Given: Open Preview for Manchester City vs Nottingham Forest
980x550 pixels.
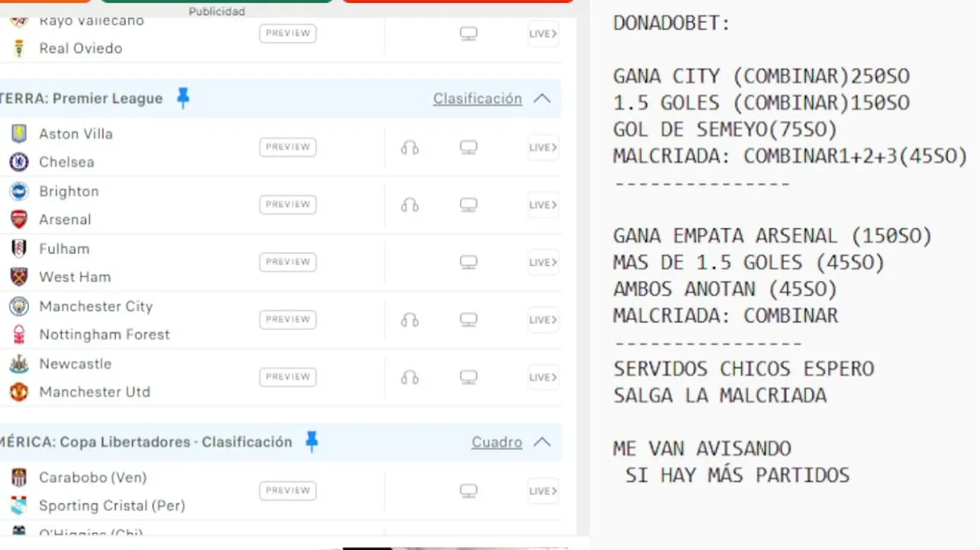Looking at the screenshot, I should 288,319.
